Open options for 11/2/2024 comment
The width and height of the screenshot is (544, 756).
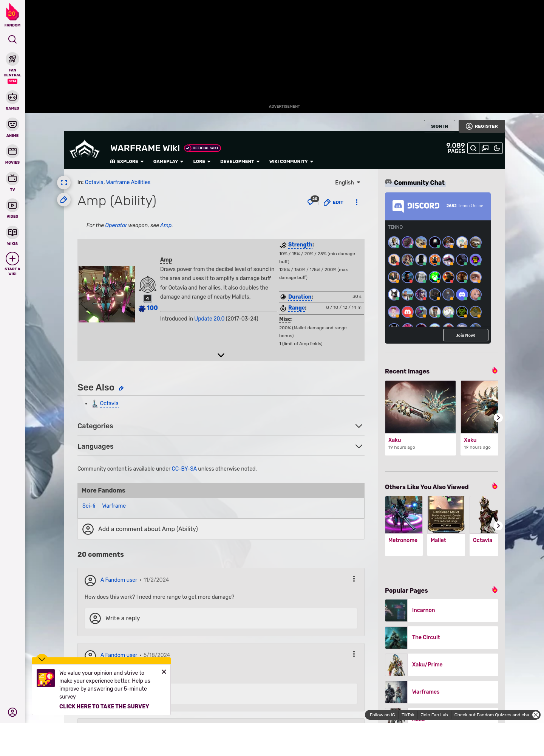tap(354, 579)
